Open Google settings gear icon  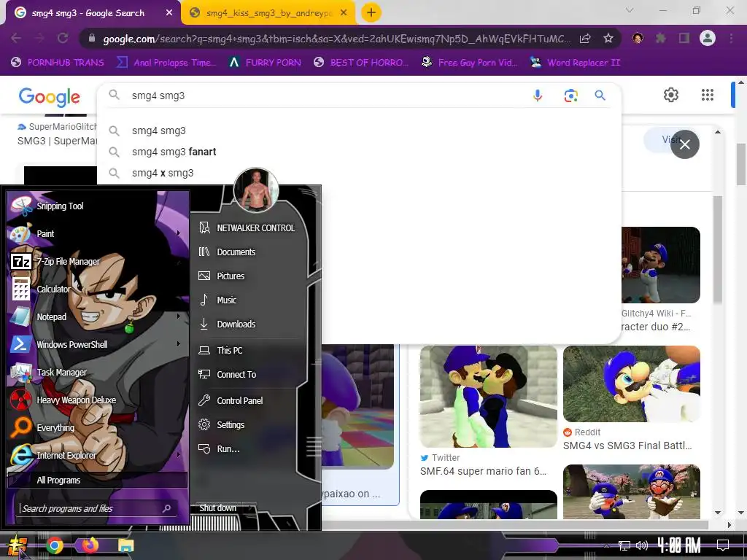pos(671,95)
